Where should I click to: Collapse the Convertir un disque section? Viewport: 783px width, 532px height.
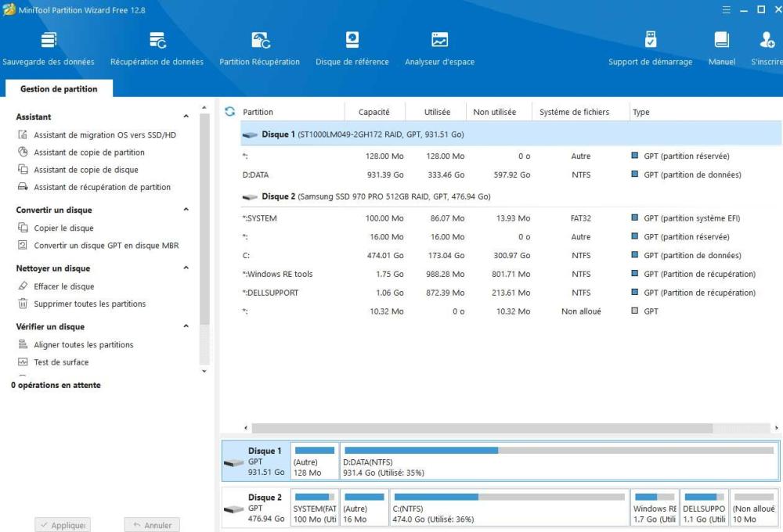tap(186, 210)
